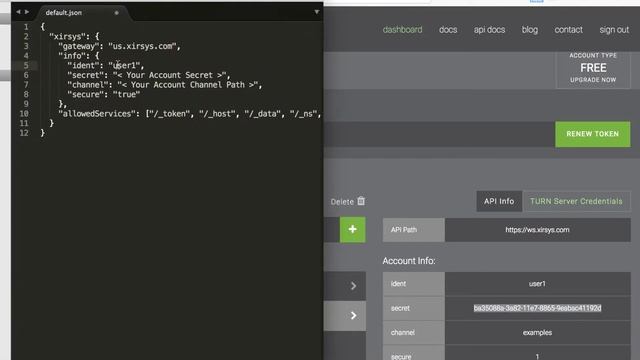Open the blog nav link

529,30
